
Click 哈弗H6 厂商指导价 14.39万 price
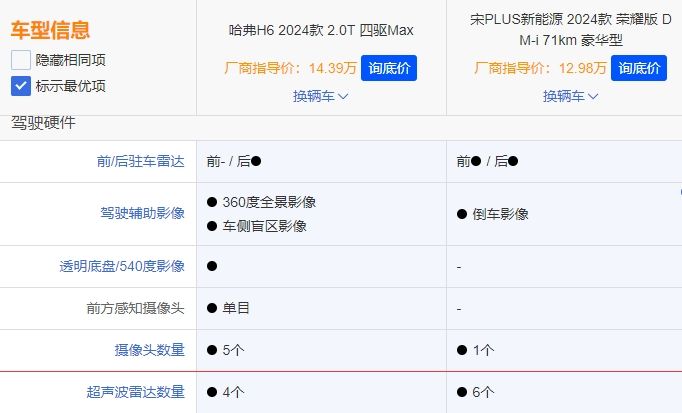(x=290, y=68)
